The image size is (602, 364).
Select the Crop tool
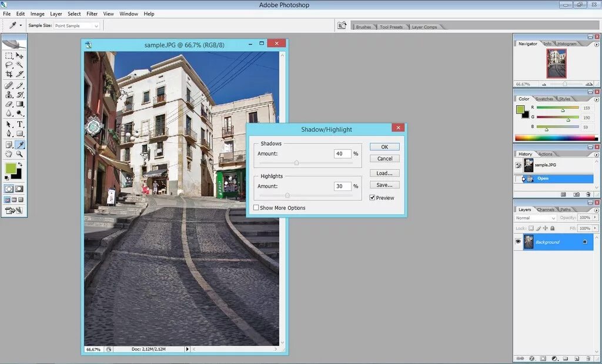[x=9, y=74]
